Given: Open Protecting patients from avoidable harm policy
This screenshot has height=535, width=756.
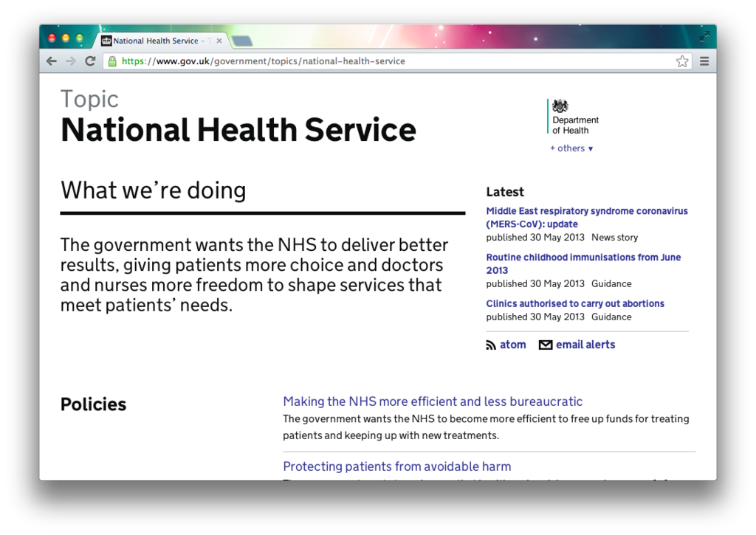Looking at the screenshot, I should tap(396, 466).
